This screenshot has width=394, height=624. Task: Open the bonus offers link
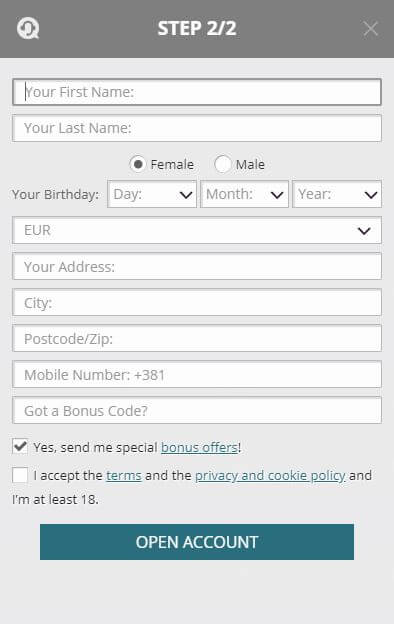(x=199, y=447)
